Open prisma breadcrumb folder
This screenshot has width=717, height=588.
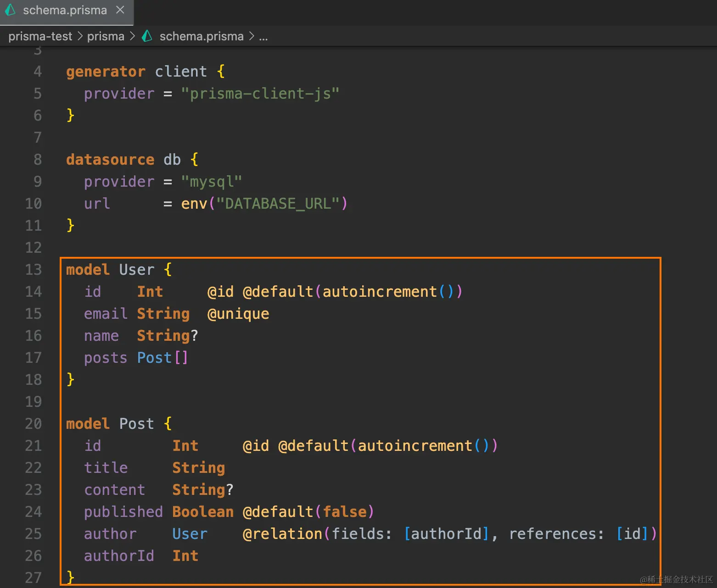[106, 36]
